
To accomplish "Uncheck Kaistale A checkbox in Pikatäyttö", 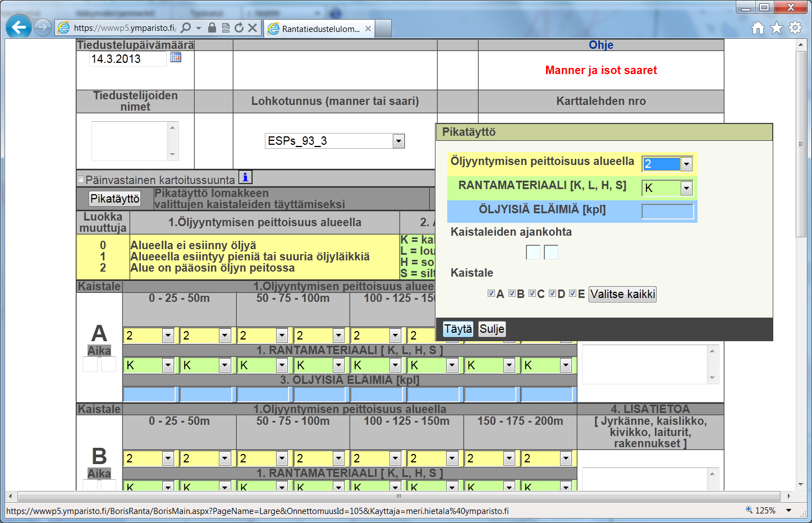I will coord(491,293).
